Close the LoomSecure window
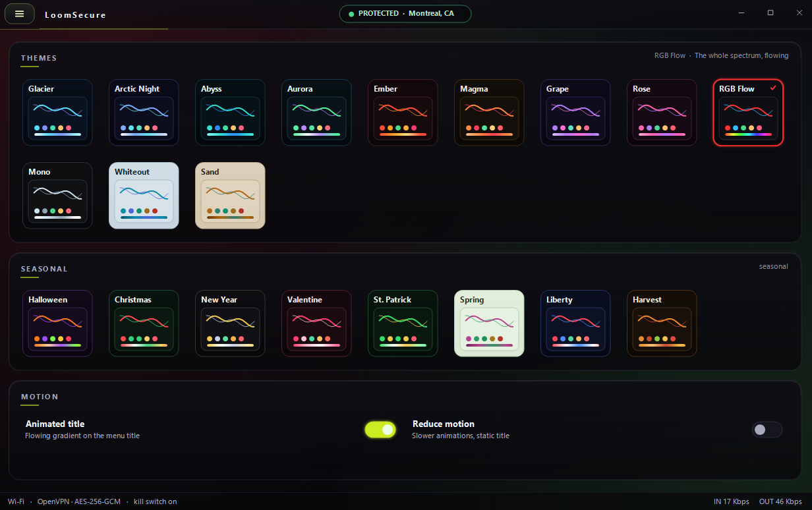The width and height of the screenshot is (812, 510). coord(798,13)
